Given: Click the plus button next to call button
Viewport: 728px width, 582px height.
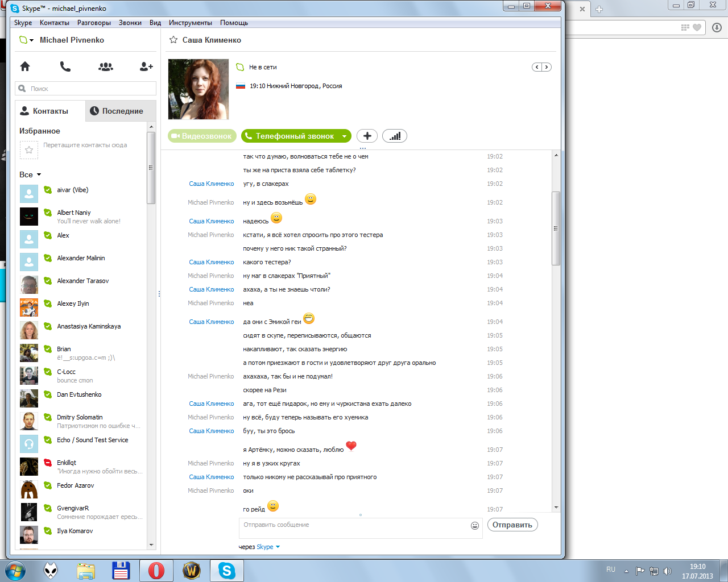Looking at the screenshot, I should tap(367, 136).
